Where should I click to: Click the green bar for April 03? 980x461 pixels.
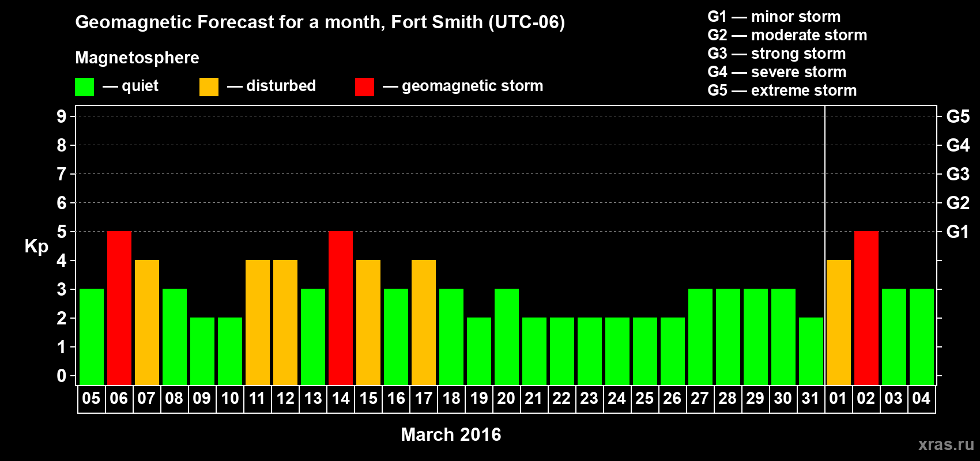[894, 337]
